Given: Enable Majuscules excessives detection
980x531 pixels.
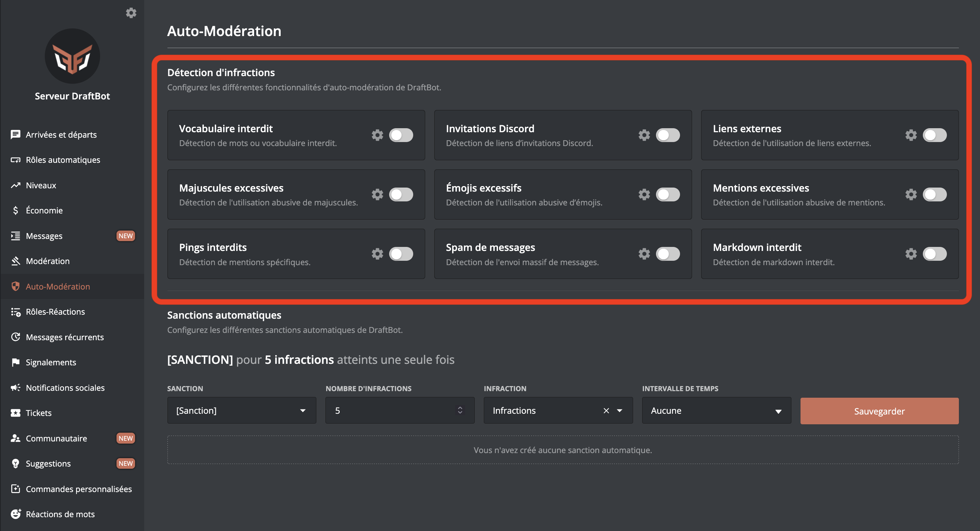Looking at the screenshot, I should [401, 194].
